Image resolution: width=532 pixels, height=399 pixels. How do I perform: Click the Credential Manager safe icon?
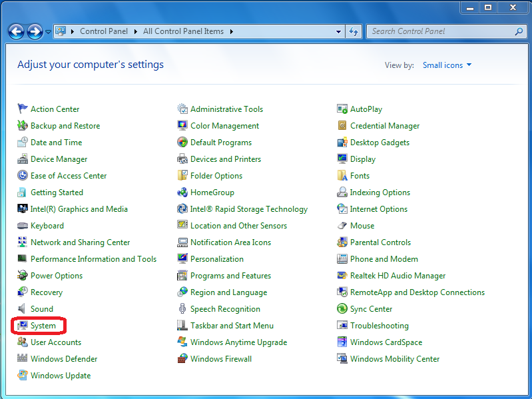point(342,125)
